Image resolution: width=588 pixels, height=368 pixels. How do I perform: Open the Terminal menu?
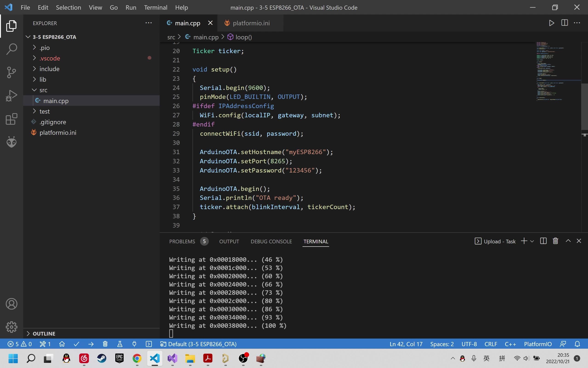155,7
